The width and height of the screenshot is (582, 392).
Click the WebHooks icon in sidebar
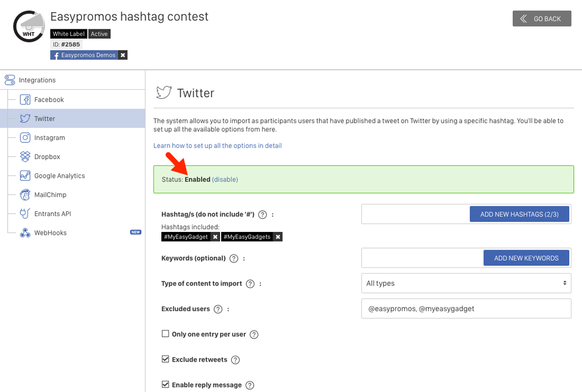(25, 233)
